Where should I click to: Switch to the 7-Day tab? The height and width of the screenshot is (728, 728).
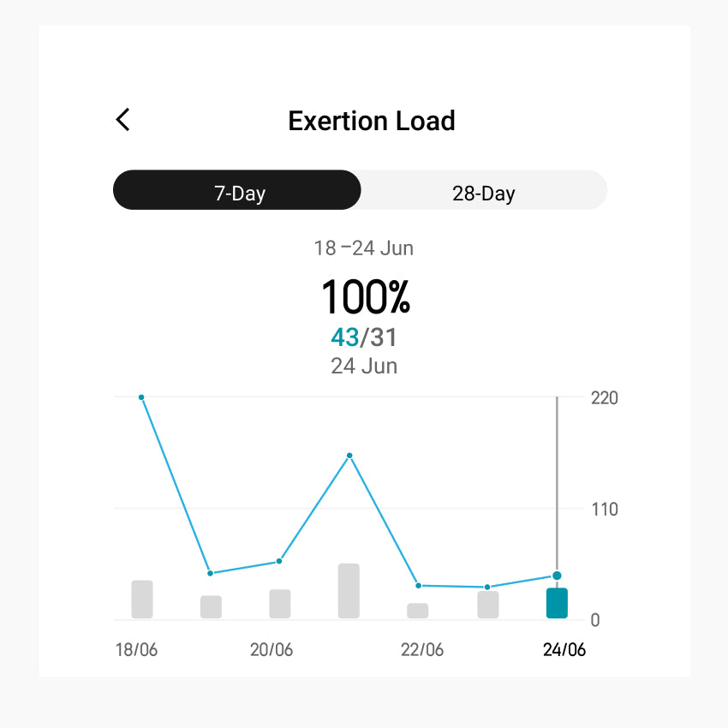click(x=237, y=190)
